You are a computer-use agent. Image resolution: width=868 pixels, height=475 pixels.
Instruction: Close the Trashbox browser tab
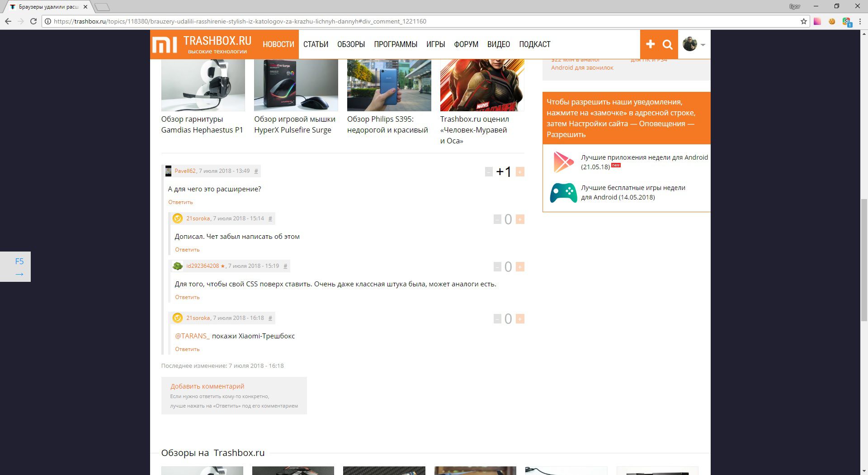pyautogui.click(x=85, y=7)
